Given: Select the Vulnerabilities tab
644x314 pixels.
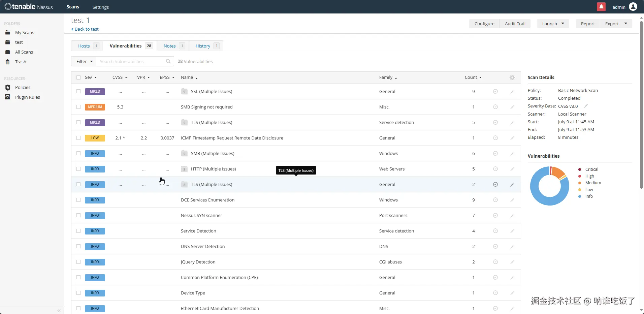Looking at the screenshot, I should point(130,46).
